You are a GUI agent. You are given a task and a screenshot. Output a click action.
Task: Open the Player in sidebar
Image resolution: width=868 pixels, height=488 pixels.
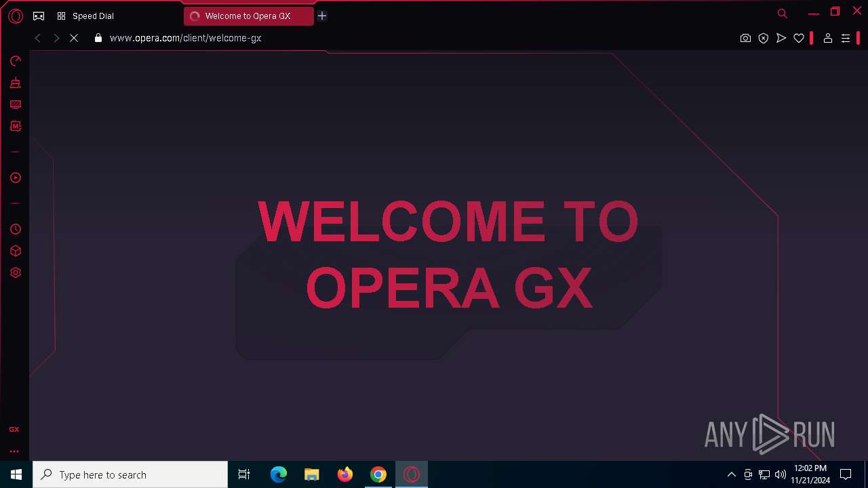(x=15, y=178)
